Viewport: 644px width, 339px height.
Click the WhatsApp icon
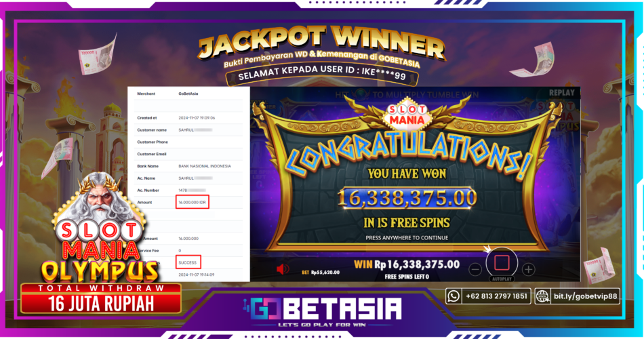[x=454, y=296]
